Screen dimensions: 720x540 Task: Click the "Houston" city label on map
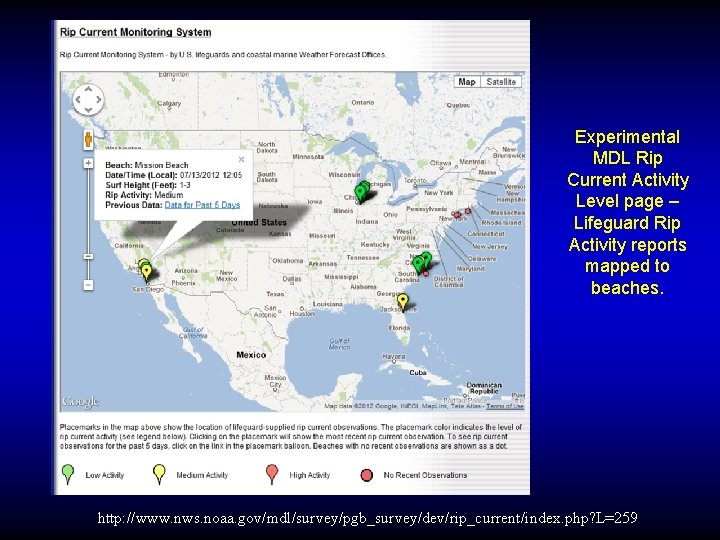point(302,314)
